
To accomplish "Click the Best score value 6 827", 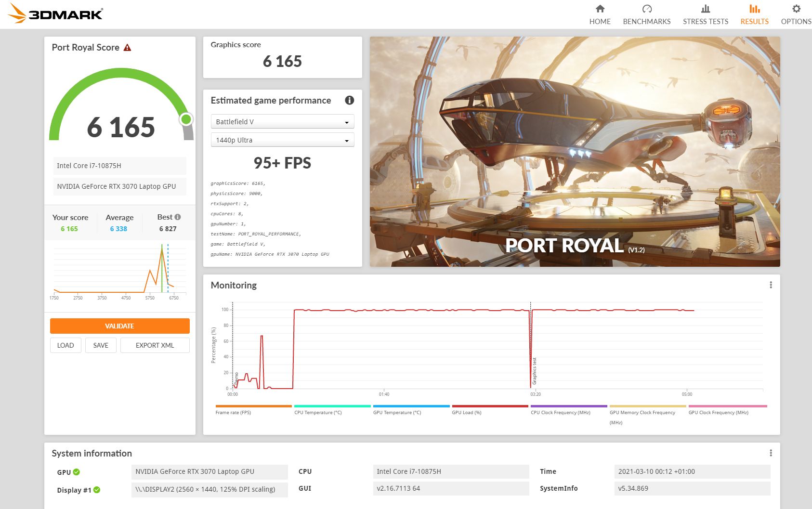I will (x=168, y=229).
